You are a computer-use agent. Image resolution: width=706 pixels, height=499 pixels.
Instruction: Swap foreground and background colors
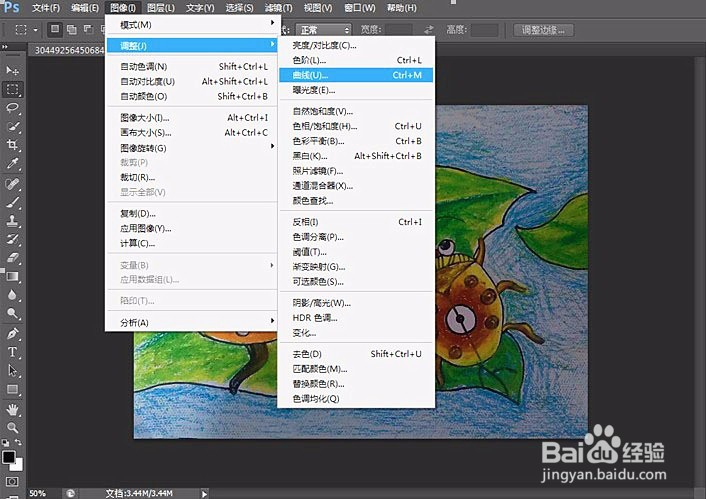pos(18,442)
